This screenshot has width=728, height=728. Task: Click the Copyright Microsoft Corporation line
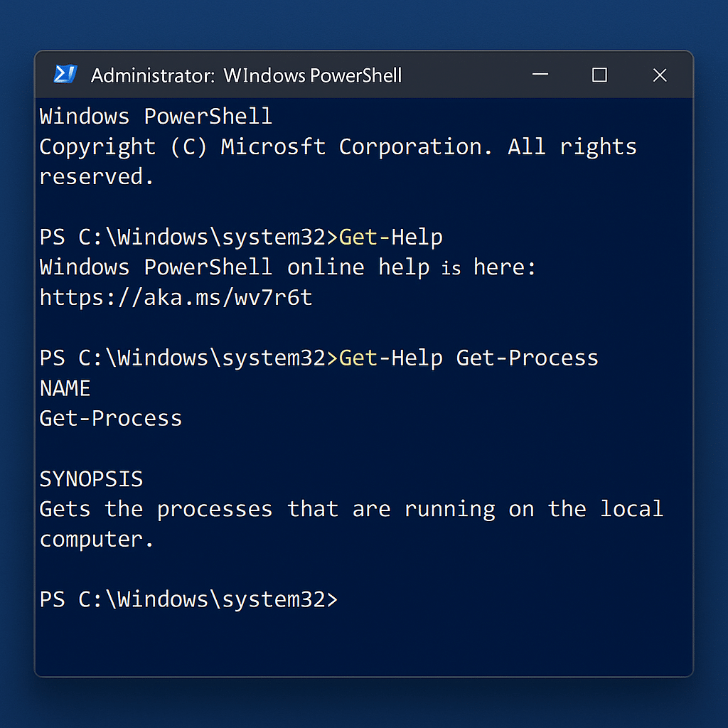[338, 147]
